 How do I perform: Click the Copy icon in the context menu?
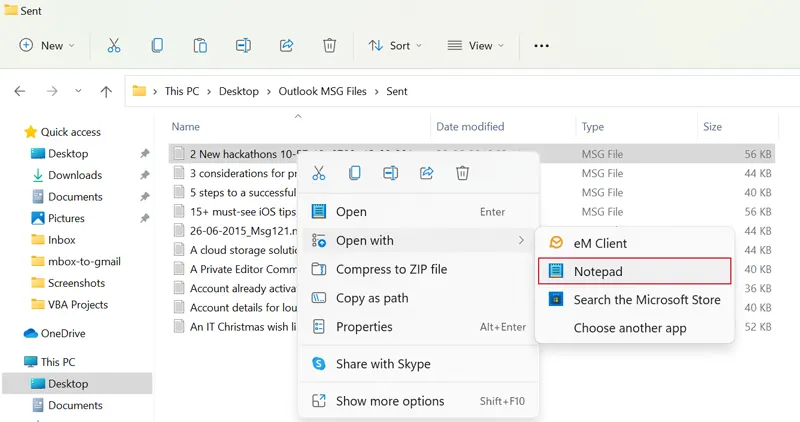click(x=355, y=173)
